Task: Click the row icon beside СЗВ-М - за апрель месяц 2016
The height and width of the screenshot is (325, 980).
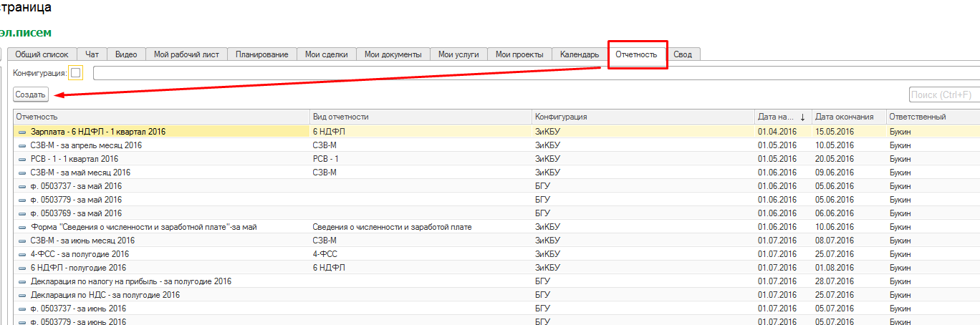Action: click(22, 145)
